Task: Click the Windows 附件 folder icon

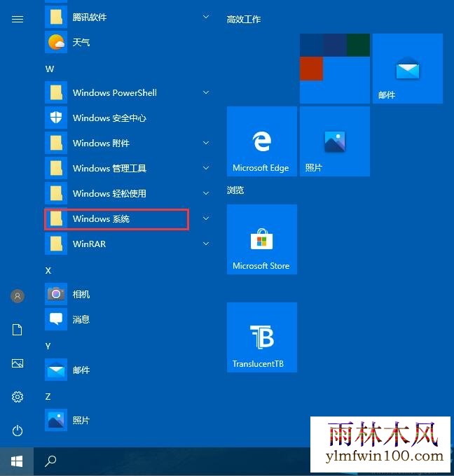Action: pos(56,143)
